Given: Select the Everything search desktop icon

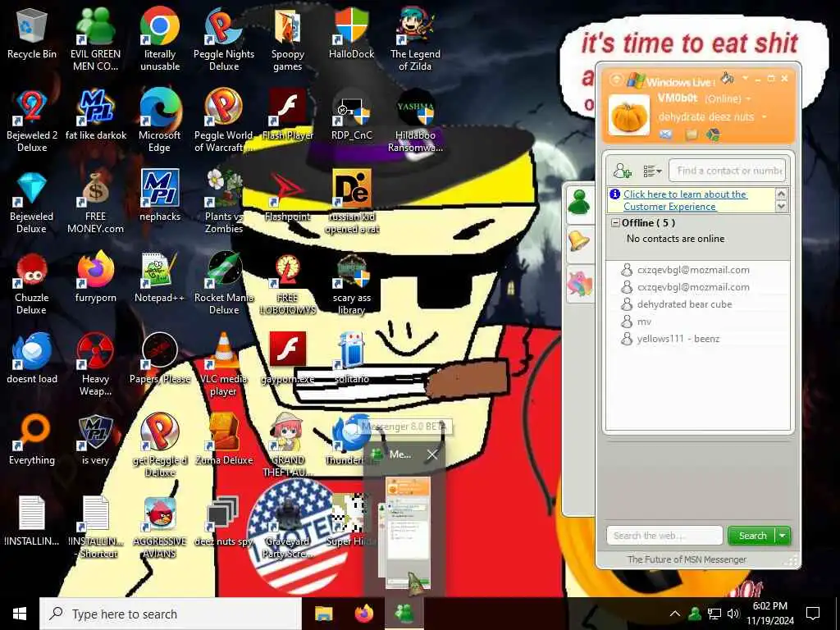Looking at the screenshot, I should pos(32,440).
